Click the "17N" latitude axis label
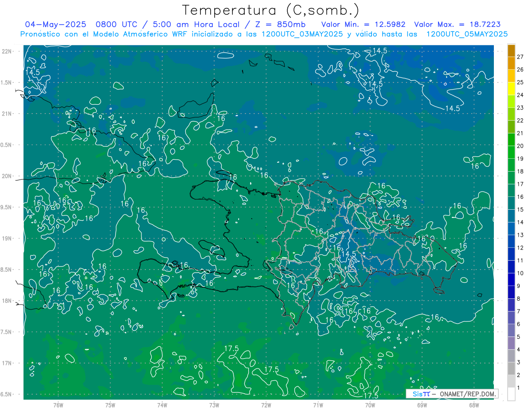Image resolution: width=532 pixels, height=411 pixels. (x=6, y=363)
